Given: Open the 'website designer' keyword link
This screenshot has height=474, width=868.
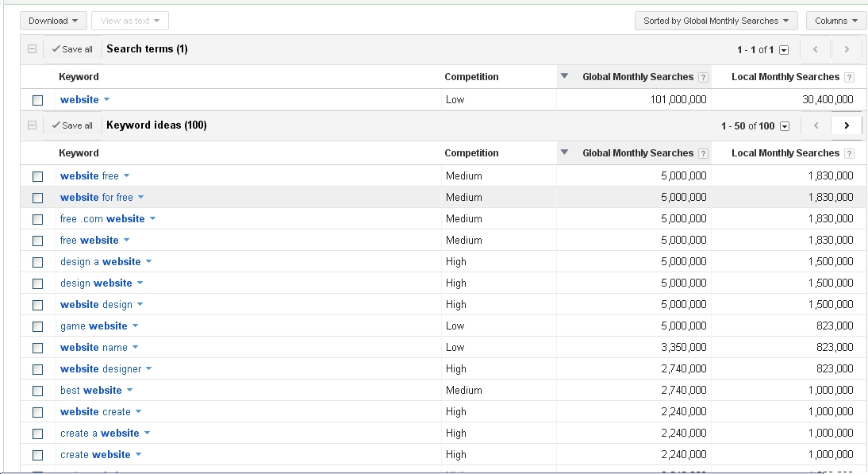Looking at the screenshot, I should tap(101, 369).
